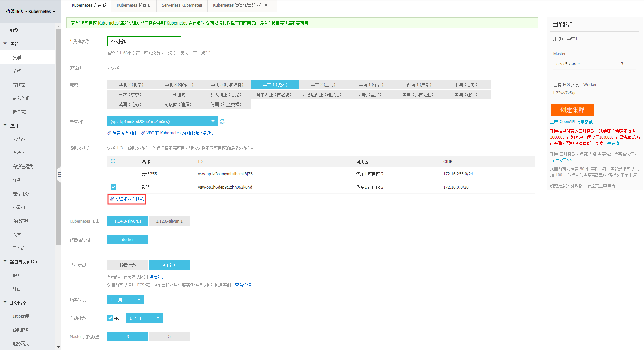Image resolution: width=644 pixels, height=350 pixels.
Task: Click the orange 创建集群 button
Action: tap(572, 110)
